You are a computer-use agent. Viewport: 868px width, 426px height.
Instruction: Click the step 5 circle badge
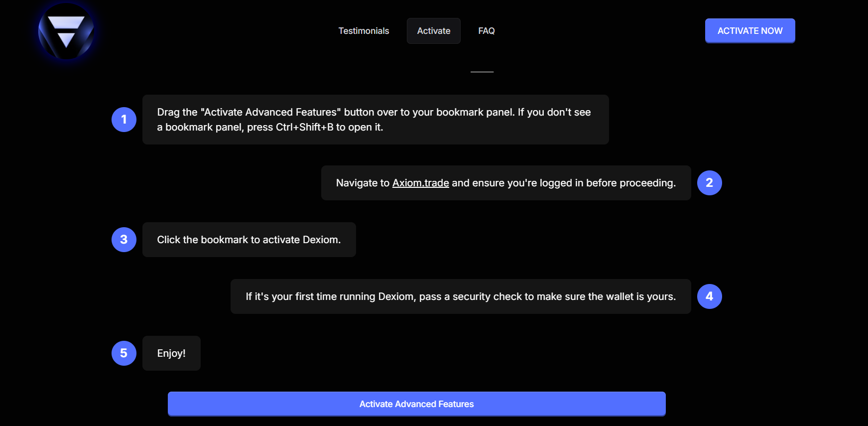[124, 353]
